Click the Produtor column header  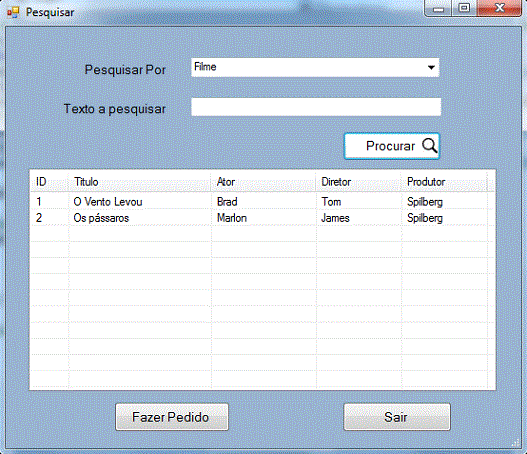(x=444, y=182)
